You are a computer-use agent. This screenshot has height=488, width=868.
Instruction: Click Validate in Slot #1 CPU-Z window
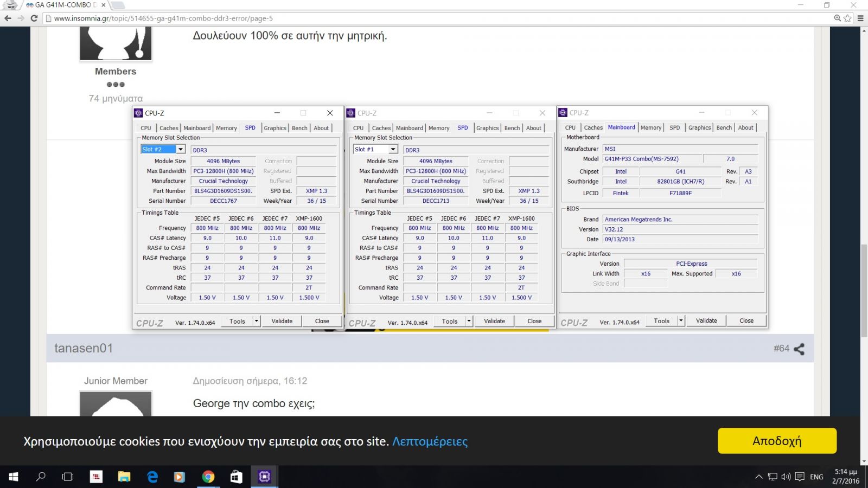pyautogui.click(x=495, y=321)
